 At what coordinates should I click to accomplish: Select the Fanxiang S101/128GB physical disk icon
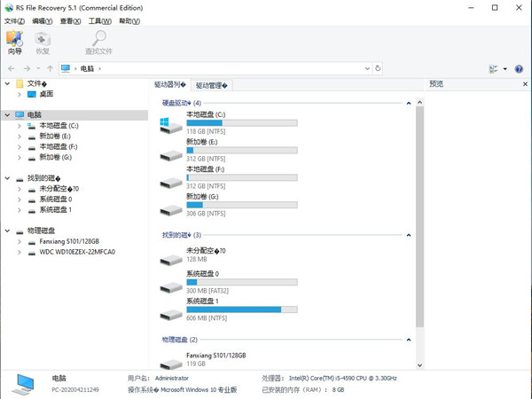[x=170, y=364]
